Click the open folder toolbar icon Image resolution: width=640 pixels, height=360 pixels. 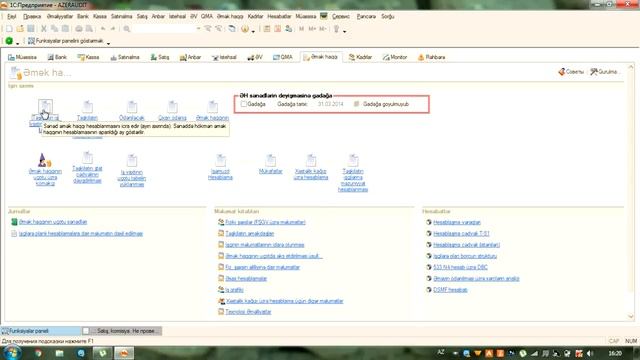click(x=20, y=29)
